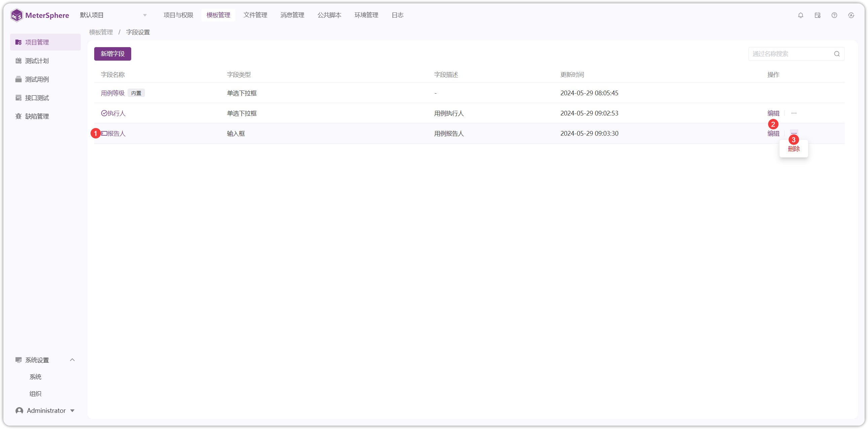Click the 内置 tag on 用例等级
This screenshot has height=429, width=868.
pos(136,93)
